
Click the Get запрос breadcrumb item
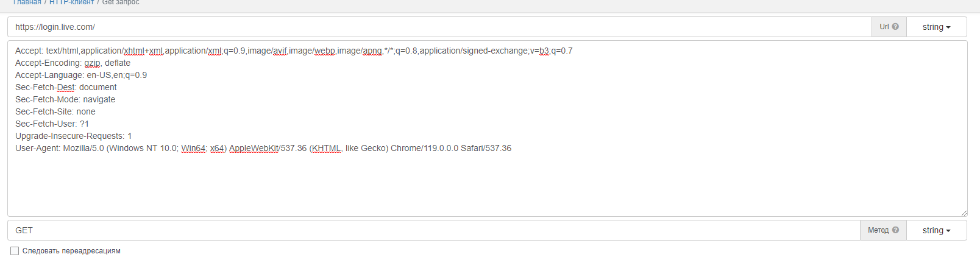[x=121, y=2]
